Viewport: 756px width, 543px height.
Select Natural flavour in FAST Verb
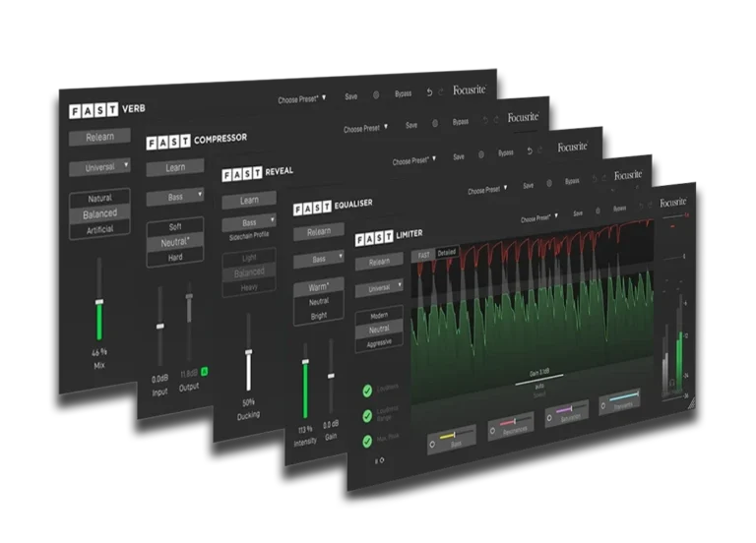click(99, 198)
